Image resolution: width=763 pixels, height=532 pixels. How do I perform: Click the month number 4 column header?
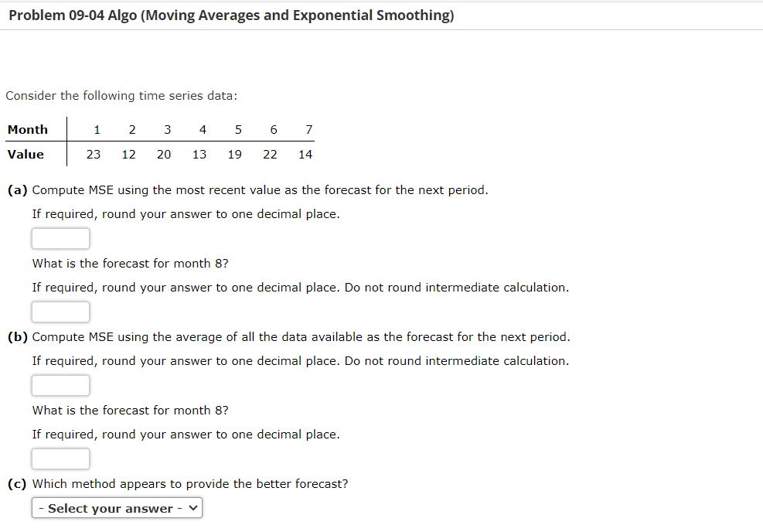202,129
